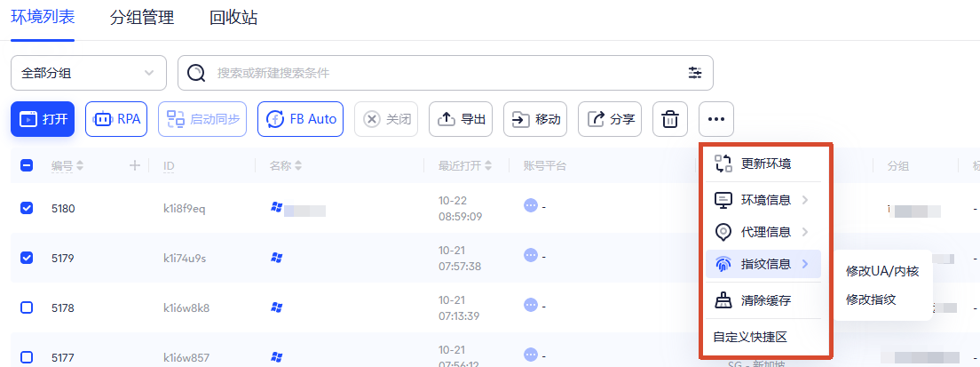Click the 账号平台 column header
The image size is (980, 367).
(545, 165)
